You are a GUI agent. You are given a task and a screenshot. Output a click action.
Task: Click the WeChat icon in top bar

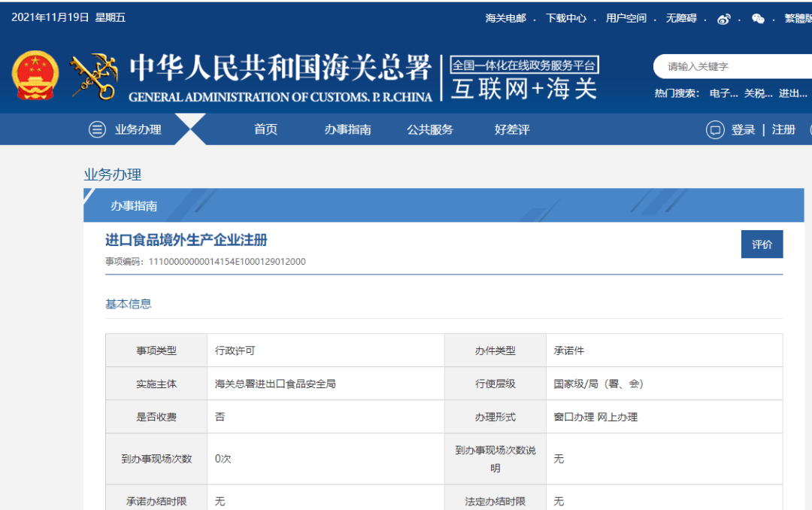[x=758, y=19]
